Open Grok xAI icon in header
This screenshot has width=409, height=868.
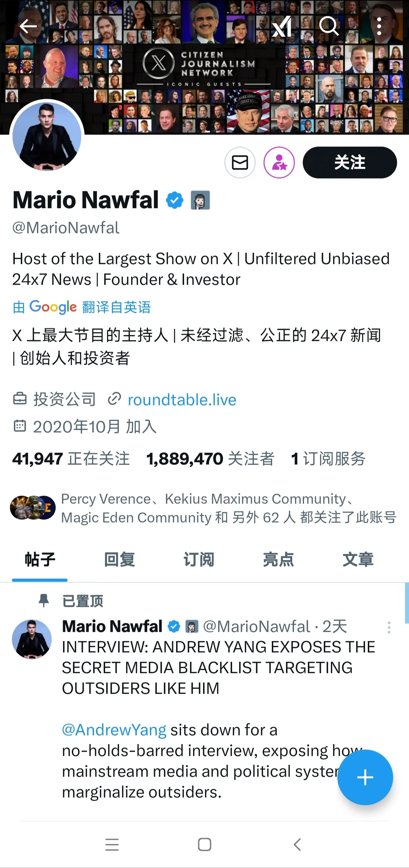pyautogui.click(x=281, y=26)
